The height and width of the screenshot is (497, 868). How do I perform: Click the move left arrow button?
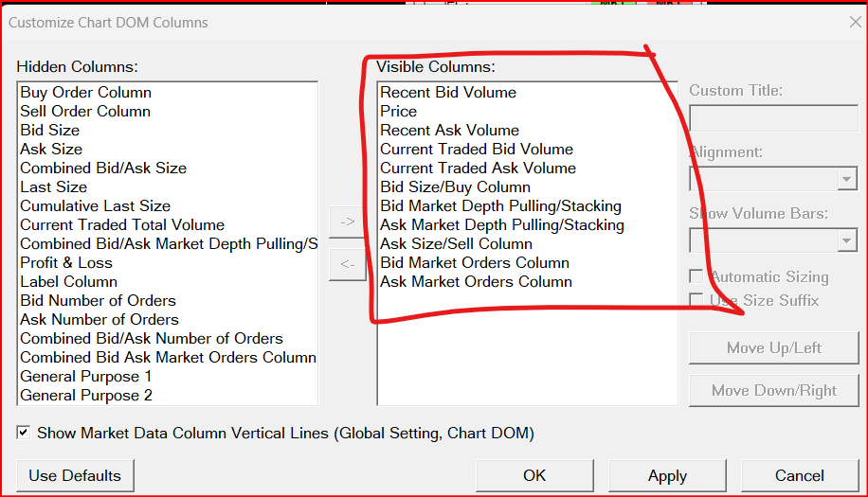[347, 264]
